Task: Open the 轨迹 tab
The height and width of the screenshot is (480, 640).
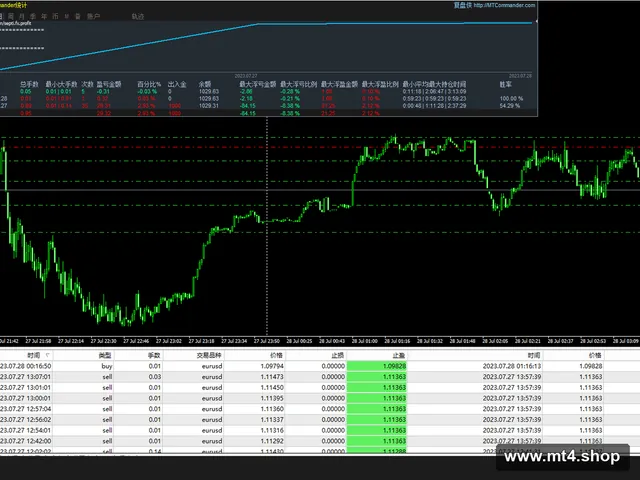Action: point(138,16)
